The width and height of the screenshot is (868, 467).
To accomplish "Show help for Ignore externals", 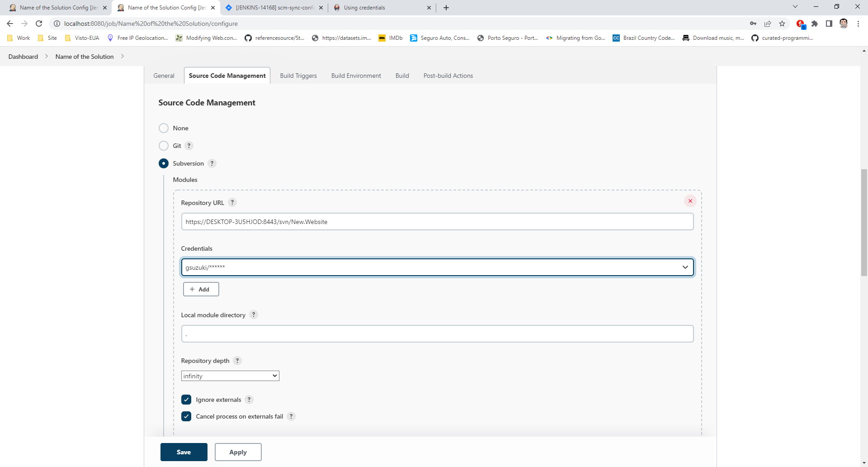I will coord(249,400).
